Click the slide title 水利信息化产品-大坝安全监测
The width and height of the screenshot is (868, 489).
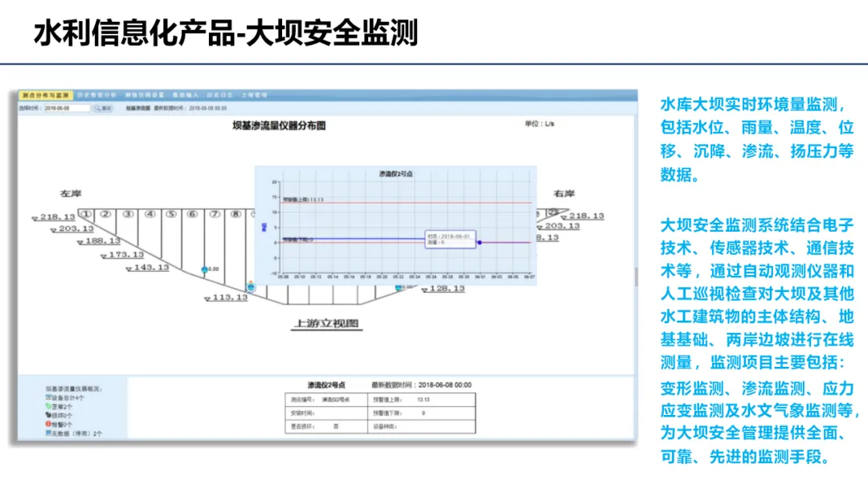click(x=226, y=33)
